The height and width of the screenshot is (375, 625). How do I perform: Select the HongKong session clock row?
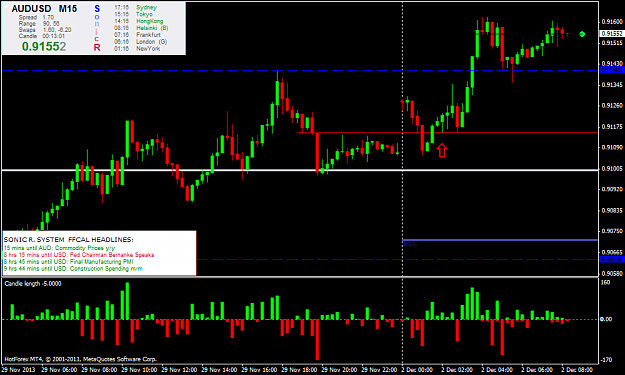(139, 21)
